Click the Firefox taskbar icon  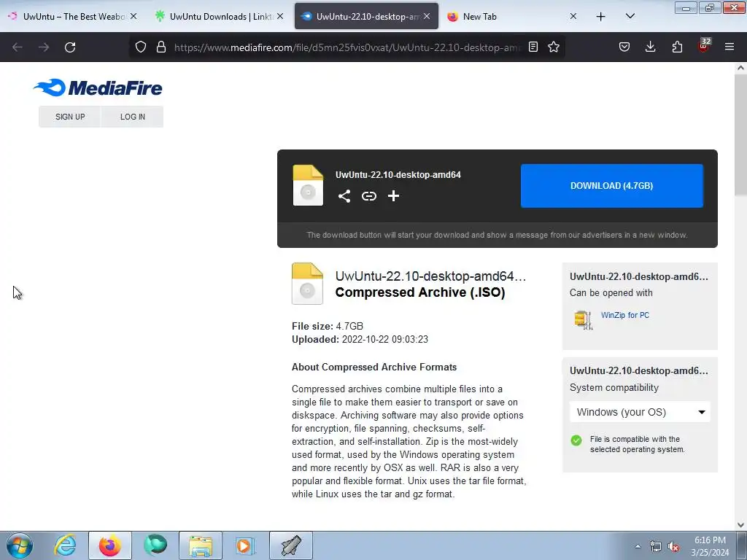click(110, 545)
